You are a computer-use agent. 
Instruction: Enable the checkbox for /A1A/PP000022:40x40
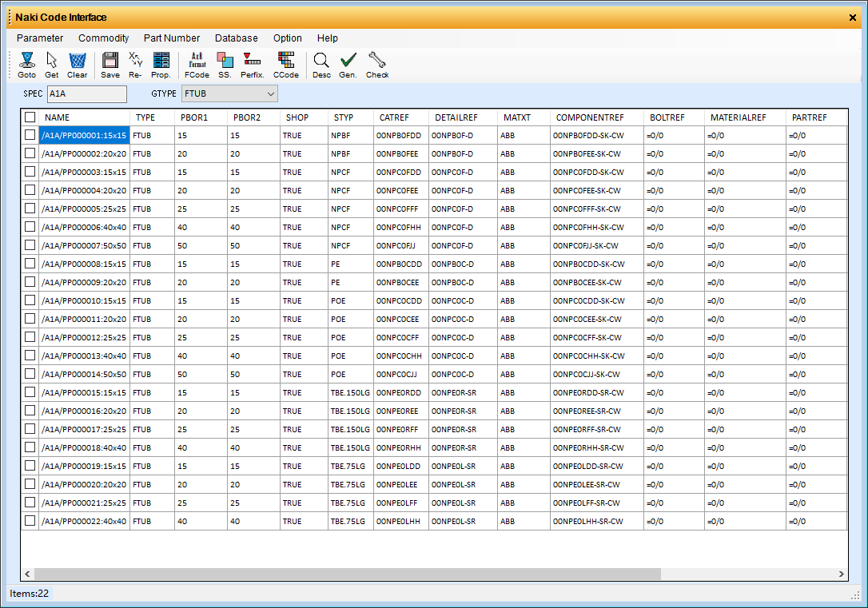30,521
